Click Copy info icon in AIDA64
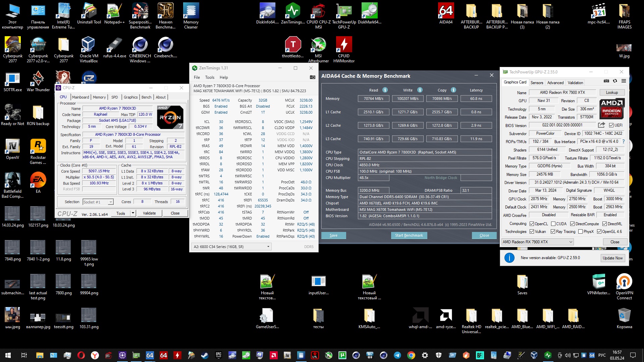This screenshot has width=644, height=362. [x=453, y=90]
